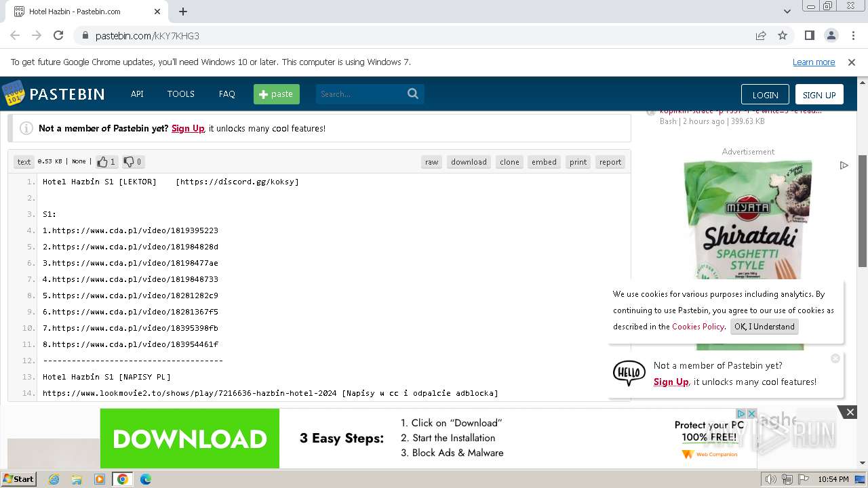Open Learn more link about Chrome updates
Viewport: 868px width, 488px height.
814,62
